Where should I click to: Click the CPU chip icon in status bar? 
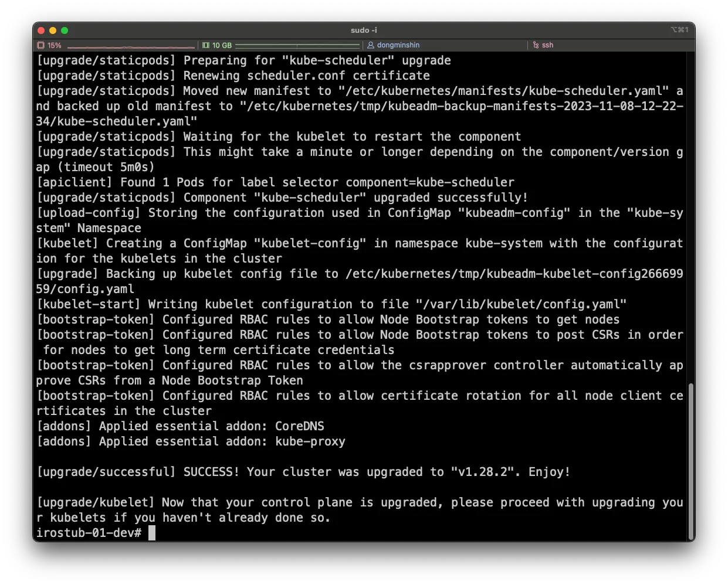pyautogui.click(x=40, y=45)
